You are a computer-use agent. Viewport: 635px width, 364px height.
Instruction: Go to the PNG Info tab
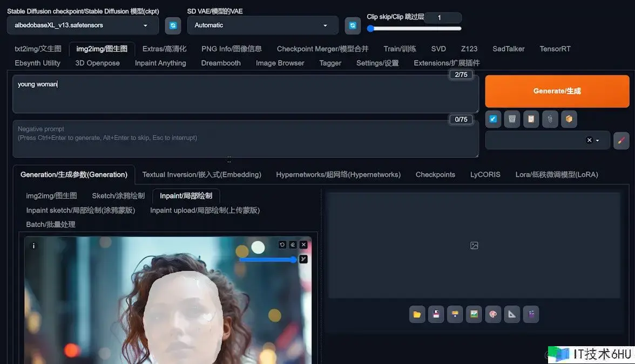232,49
